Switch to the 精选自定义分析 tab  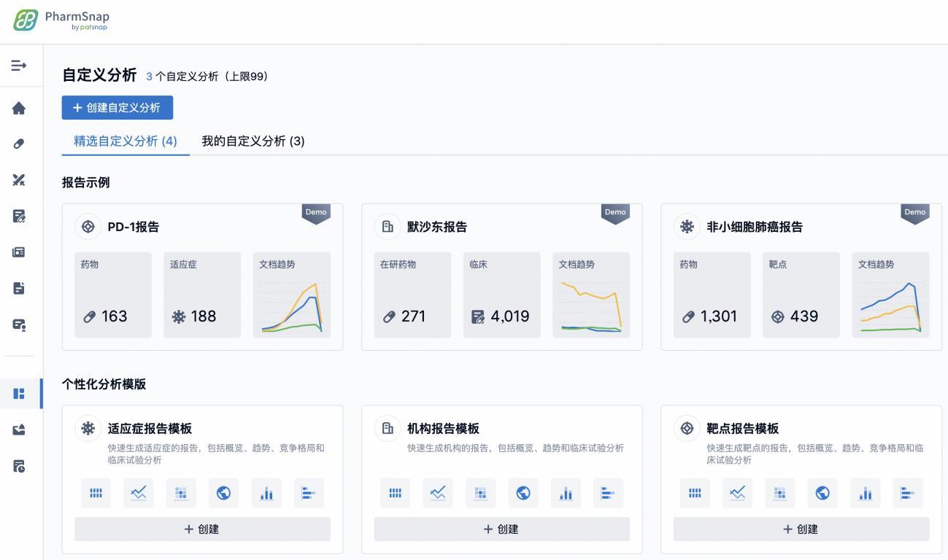pos(124,141)
